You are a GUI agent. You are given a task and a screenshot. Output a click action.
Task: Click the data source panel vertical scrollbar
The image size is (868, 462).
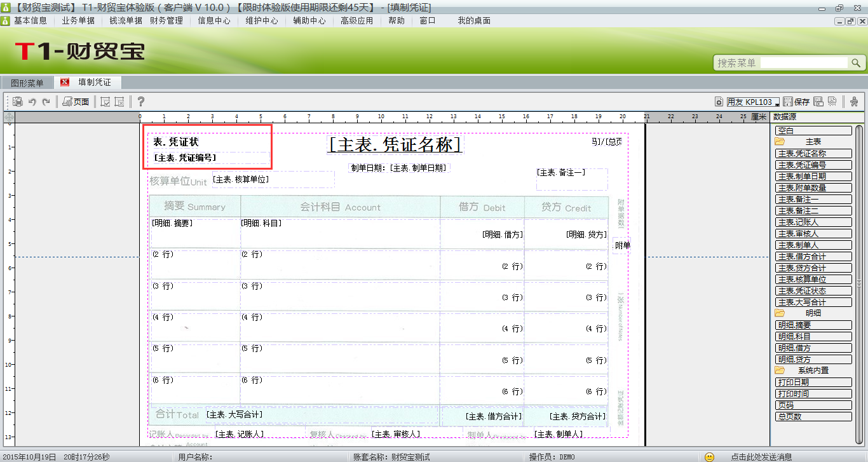(858, 283)
